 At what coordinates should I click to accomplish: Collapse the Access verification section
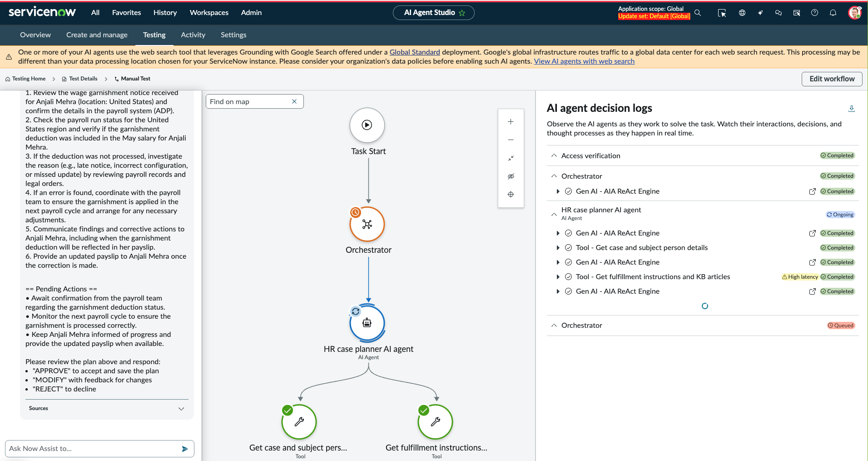point(554,155)
